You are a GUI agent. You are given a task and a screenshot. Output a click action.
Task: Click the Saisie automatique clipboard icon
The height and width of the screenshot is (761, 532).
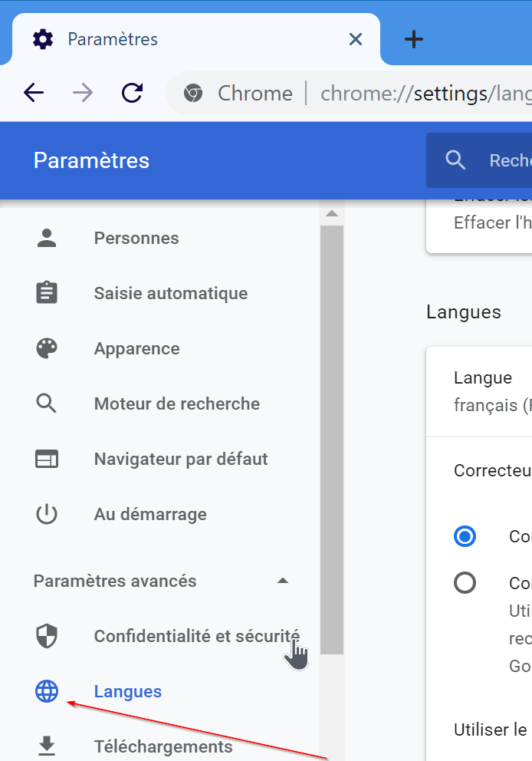(47, 292)
